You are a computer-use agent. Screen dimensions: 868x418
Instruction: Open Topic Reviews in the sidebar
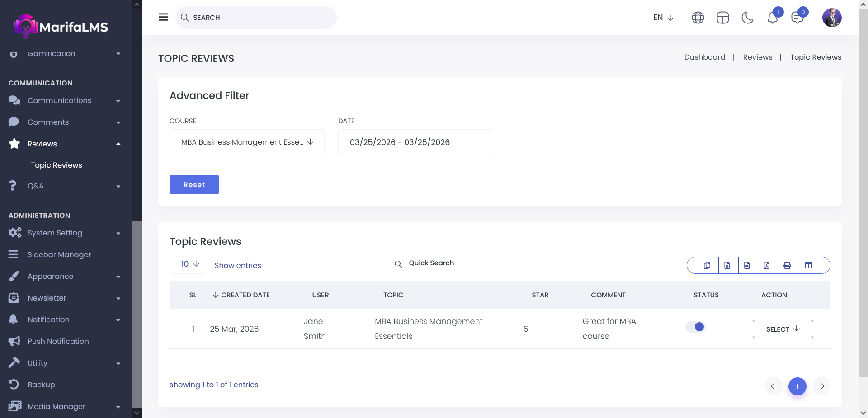[x=57, y=165]
